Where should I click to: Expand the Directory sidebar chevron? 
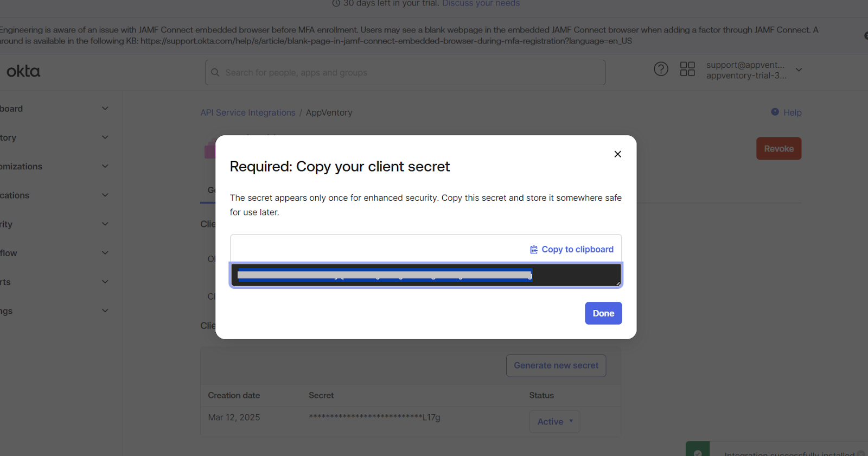point(105,137)
